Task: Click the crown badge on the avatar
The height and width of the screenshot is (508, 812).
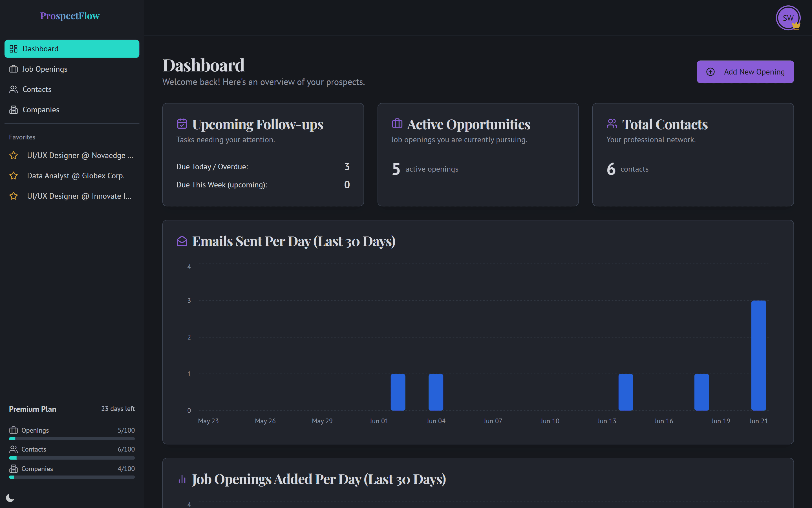Action: [x=796, y=25]
